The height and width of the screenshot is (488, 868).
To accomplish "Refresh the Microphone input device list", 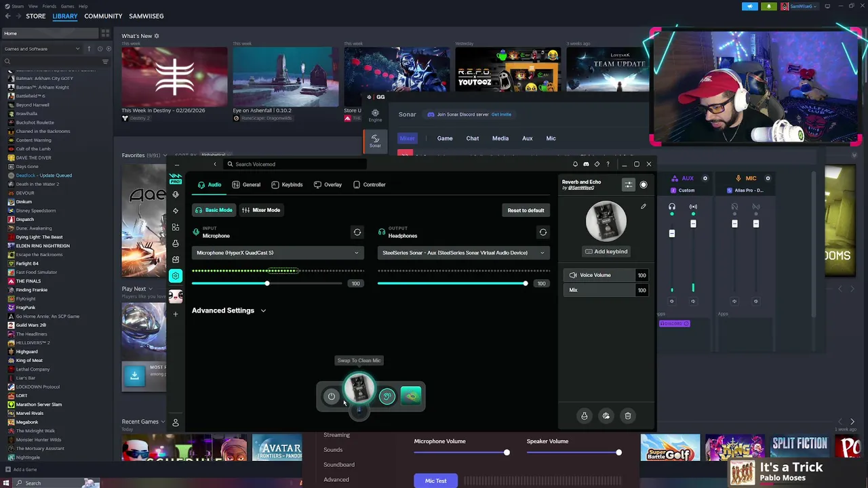I will point(357,232).
